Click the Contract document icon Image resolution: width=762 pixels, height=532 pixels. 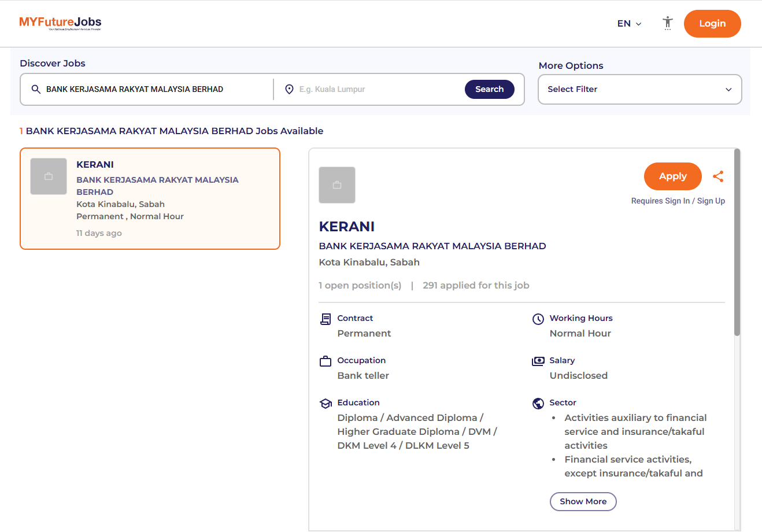tap(325, 319)
